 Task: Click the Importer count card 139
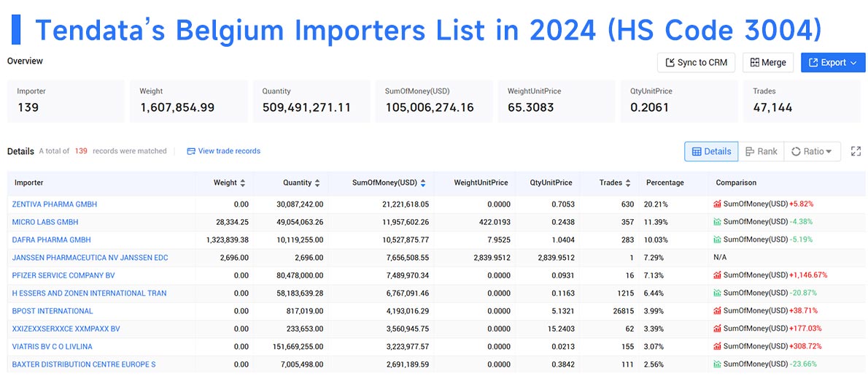(66, 102)
